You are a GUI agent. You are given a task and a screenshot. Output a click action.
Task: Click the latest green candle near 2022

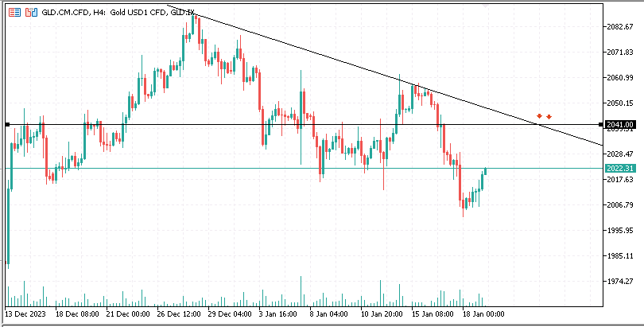tap(484, 175)
